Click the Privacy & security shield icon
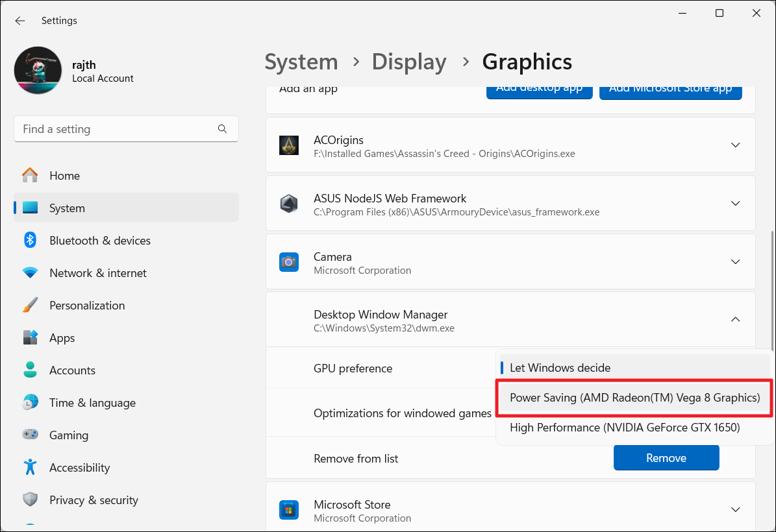The height and width of the screenshot is (532, 776). click(30, 500)
